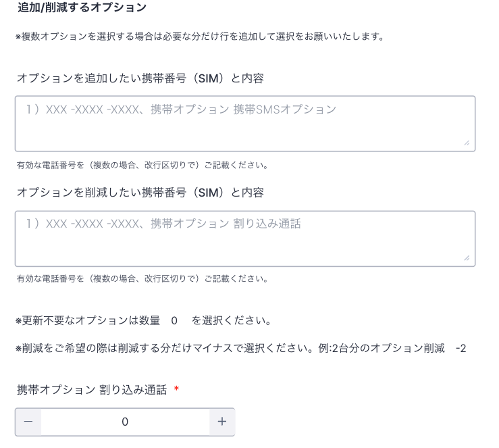Click resize handle of the option-add textarea
The height and width of the screenshot is (448, 499).
click(x=467, y=143)
